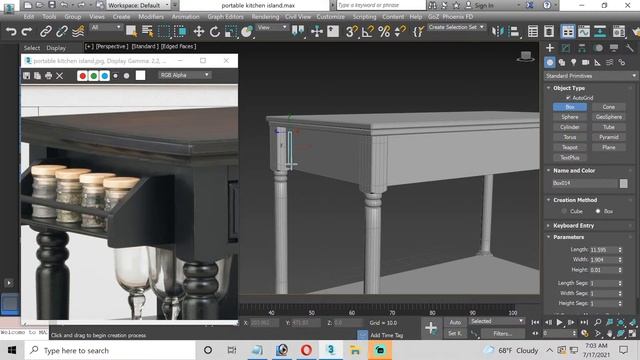Toggle the Angle Snap button
Viewport: 640px width, 360px height.
tap(367, 31)
